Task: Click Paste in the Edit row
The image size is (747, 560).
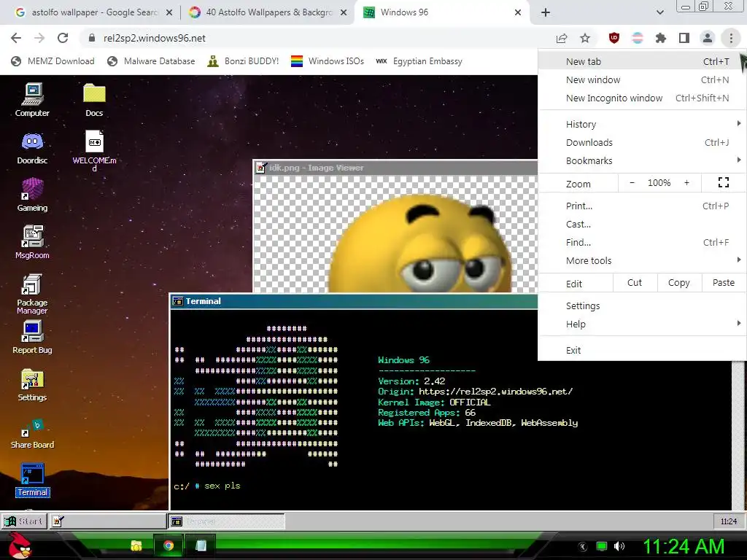Action: (723, 283)
